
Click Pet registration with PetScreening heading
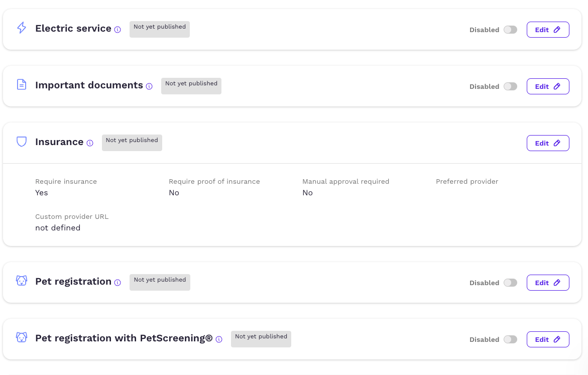[x=124, y=338]
